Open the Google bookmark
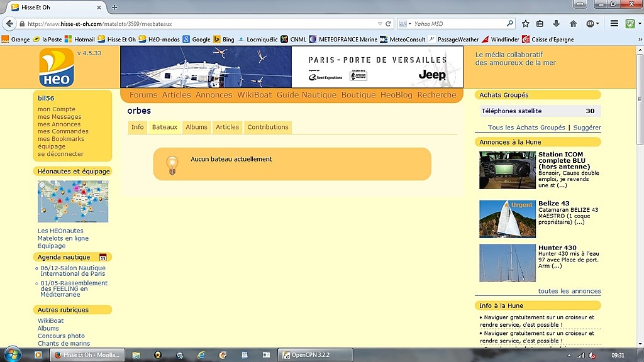Viewport: 644px width, 362px height. tap(197, 40)
